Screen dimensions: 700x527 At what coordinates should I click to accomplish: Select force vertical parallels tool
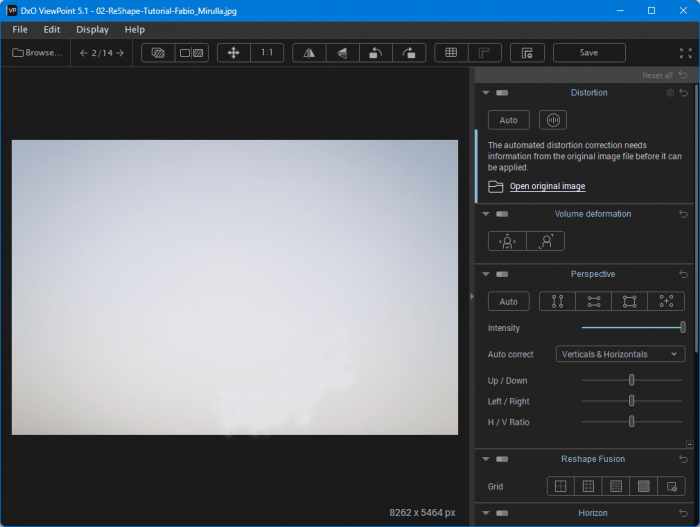558,301
